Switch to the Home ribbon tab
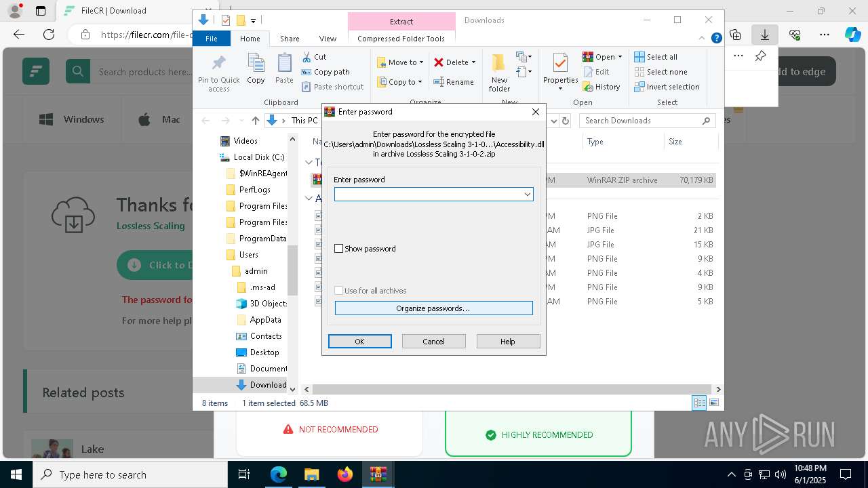Image resolution: width=868 pixels, height=488 pixels. [x=250, y=39]
